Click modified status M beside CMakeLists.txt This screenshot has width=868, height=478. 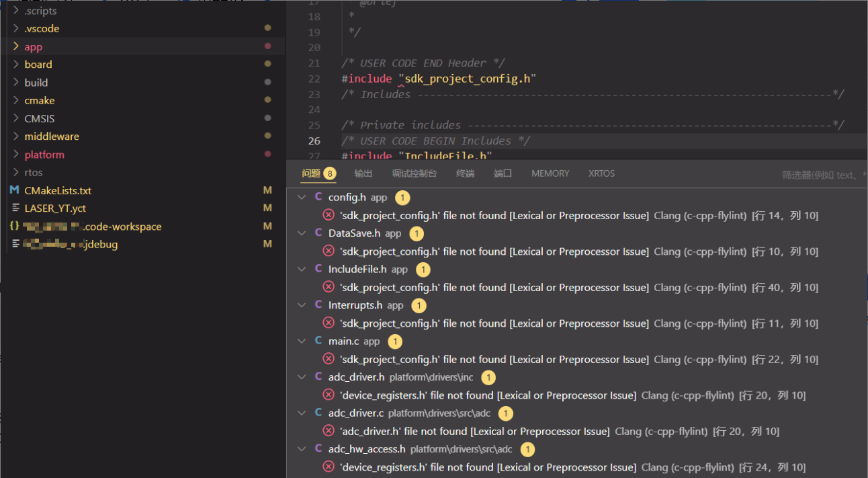coord(267,190)
